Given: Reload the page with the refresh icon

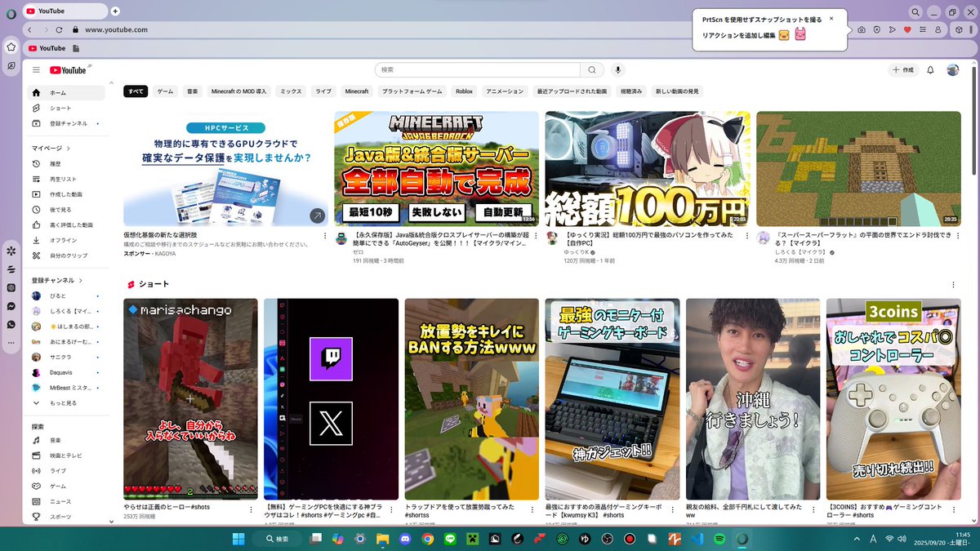Looking at the screenshot, I should [59, 29].
